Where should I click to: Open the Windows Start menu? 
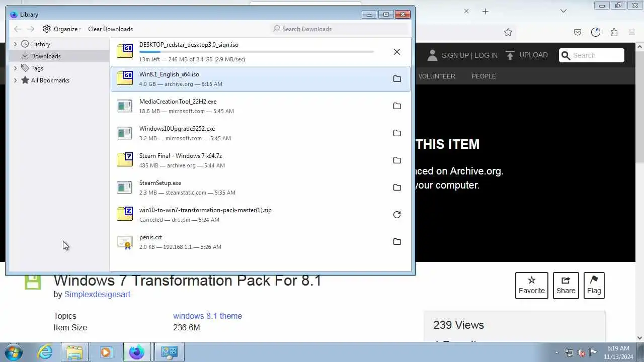pyautogui.click(x=14, y=352)
